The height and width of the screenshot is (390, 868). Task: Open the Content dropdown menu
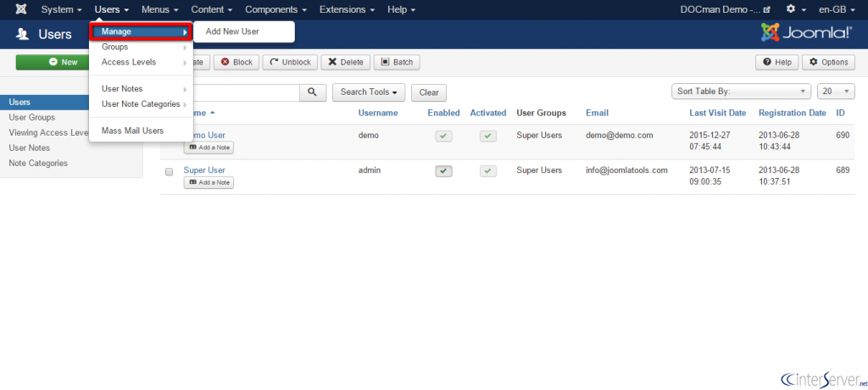coord(211,9)
